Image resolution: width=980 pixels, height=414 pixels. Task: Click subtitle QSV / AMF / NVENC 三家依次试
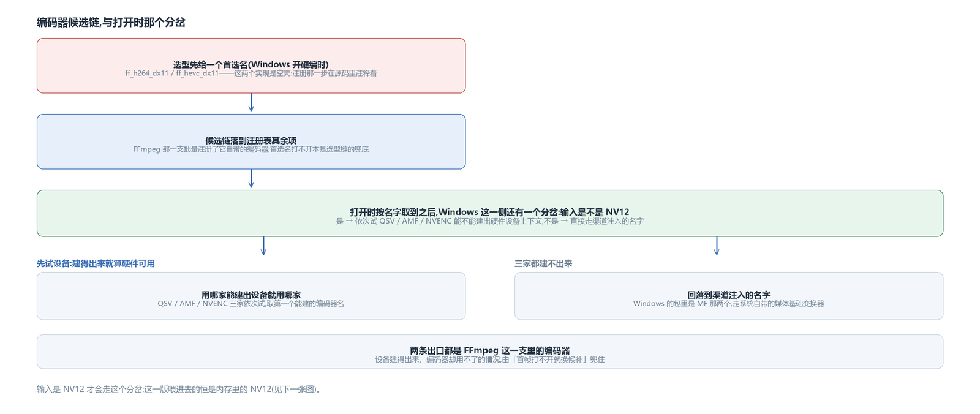pos(251,304)
